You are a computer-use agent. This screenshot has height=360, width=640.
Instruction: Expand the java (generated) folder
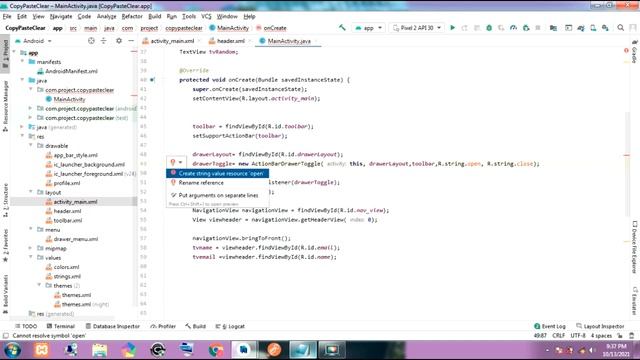[x=22, y=127]
